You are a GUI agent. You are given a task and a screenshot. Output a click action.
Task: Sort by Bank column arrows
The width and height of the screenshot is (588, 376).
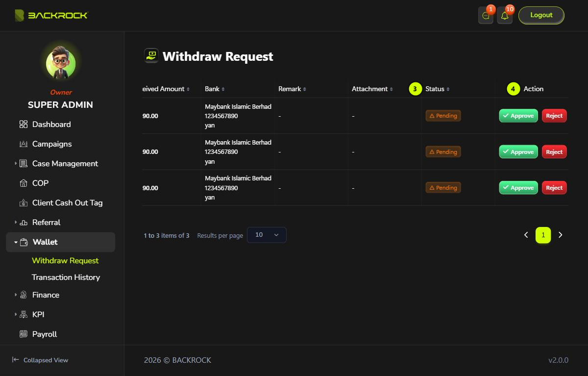(x=223, y=89)
